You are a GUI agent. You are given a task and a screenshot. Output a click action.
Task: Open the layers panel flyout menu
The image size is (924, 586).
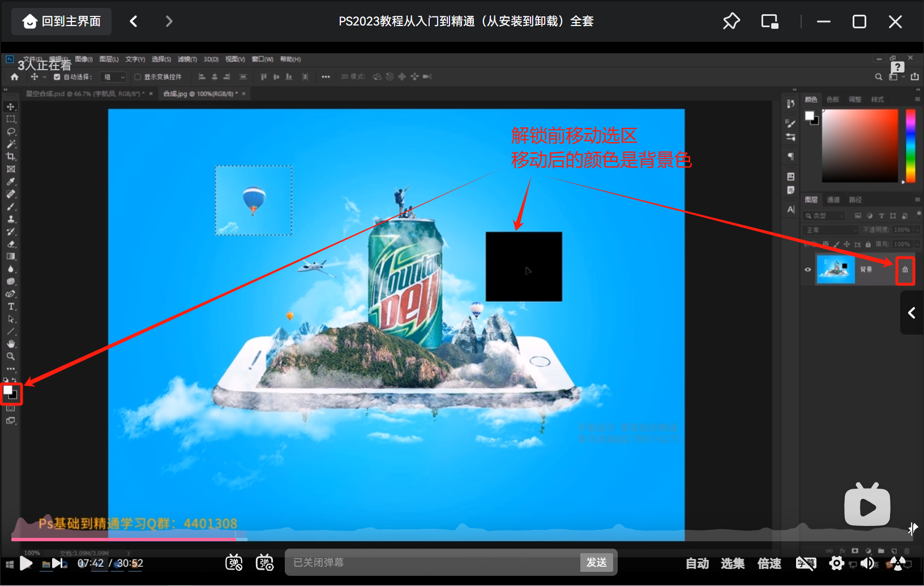pos(917,199)
